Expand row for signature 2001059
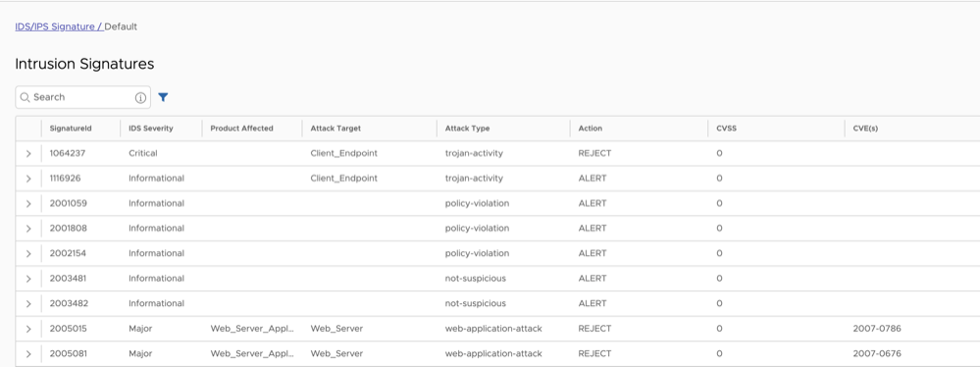The width and height of the screenshot is (980, 367). point(28,203)
